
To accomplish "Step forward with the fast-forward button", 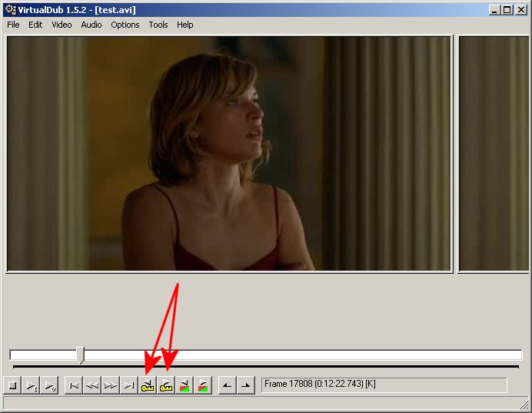I will [x=111, y=385].
